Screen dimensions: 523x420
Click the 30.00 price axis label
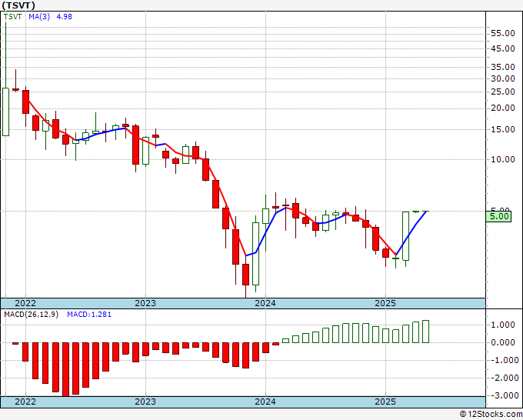(503, 79)
